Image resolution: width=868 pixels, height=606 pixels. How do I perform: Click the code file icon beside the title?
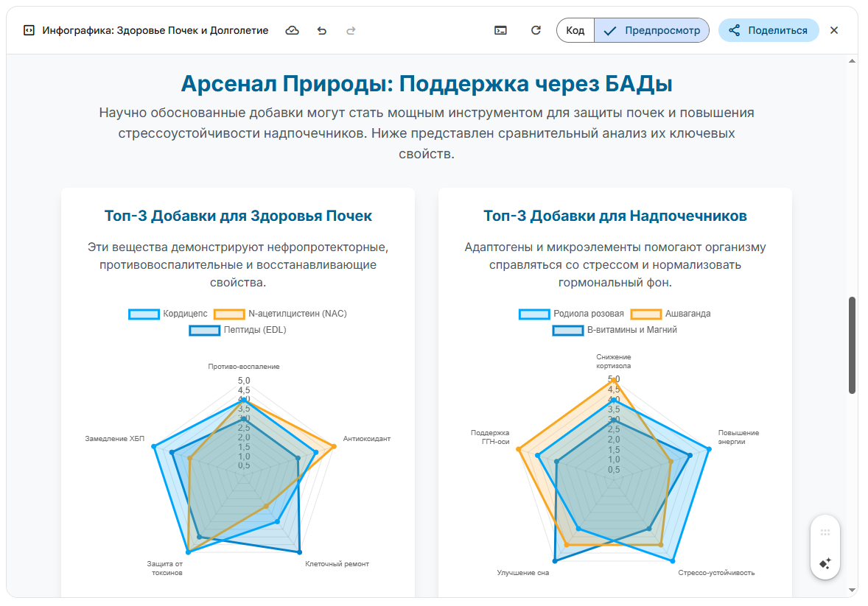29,30
